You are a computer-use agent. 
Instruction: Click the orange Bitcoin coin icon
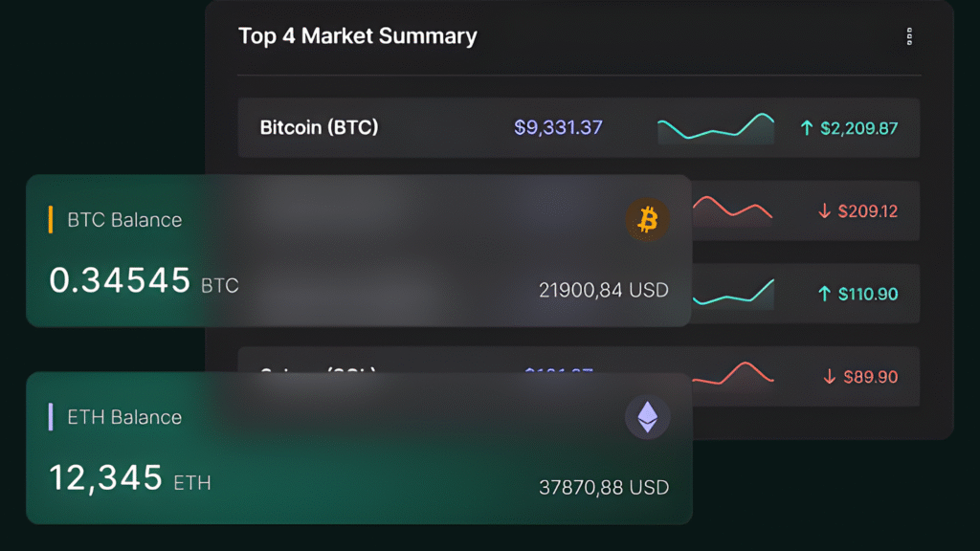click(x=648, y=221)
